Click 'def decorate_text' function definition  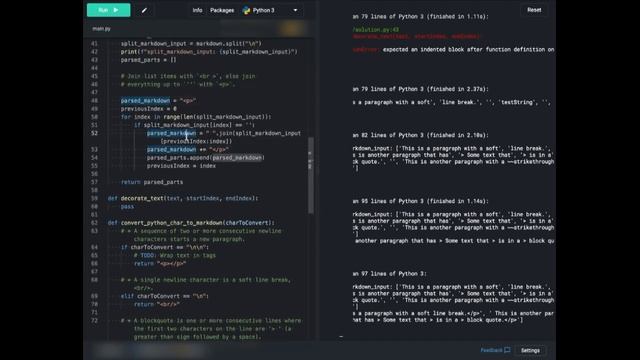(x=183, y=198)
